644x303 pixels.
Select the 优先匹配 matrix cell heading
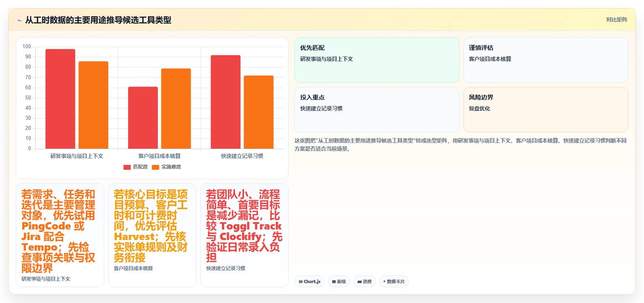click(312, 48)
